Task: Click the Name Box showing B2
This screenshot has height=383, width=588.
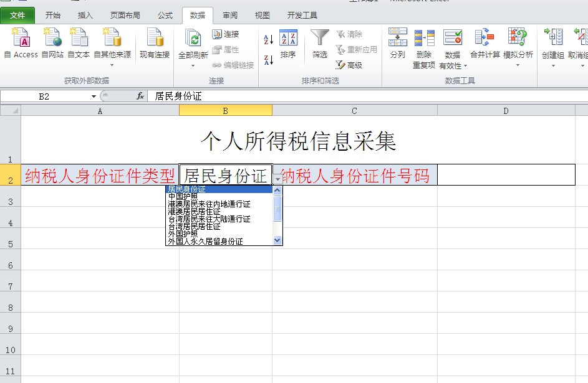Action: [44, 97]
